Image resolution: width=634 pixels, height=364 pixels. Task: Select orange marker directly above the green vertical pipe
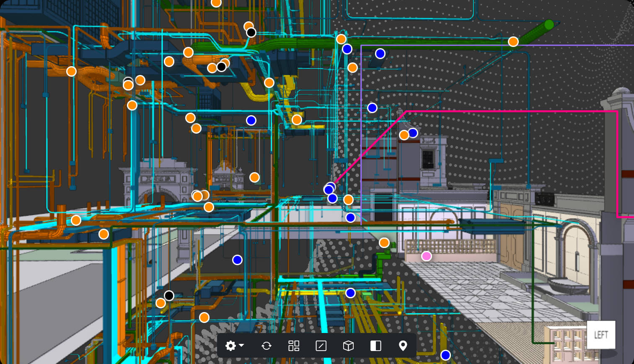tap(384, 243)
